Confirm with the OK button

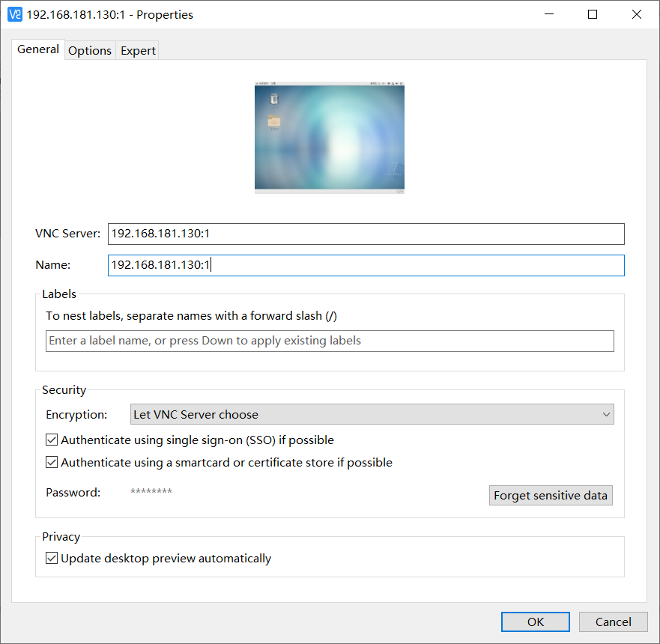536,622
